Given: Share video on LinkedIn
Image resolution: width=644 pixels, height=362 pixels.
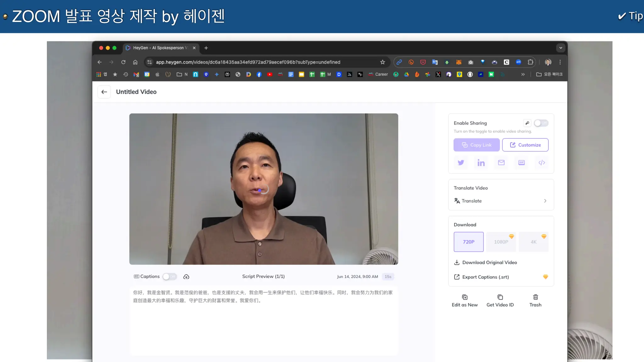Looking at the screenshot, I should 481,162.
